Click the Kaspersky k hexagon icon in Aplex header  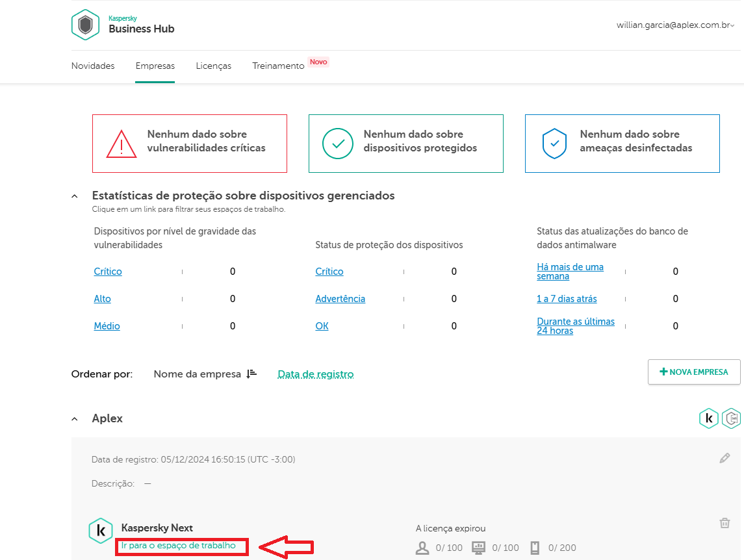pyautogui.click(x=709, y=418)
